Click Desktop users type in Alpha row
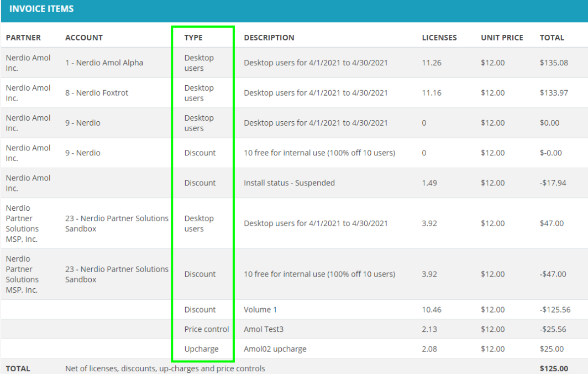 199,63
